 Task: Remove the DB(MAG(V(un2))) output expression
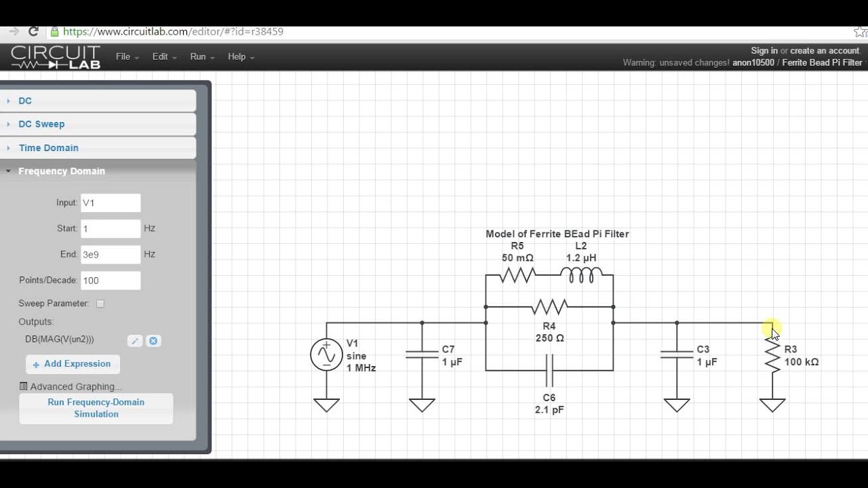point(153,341)
